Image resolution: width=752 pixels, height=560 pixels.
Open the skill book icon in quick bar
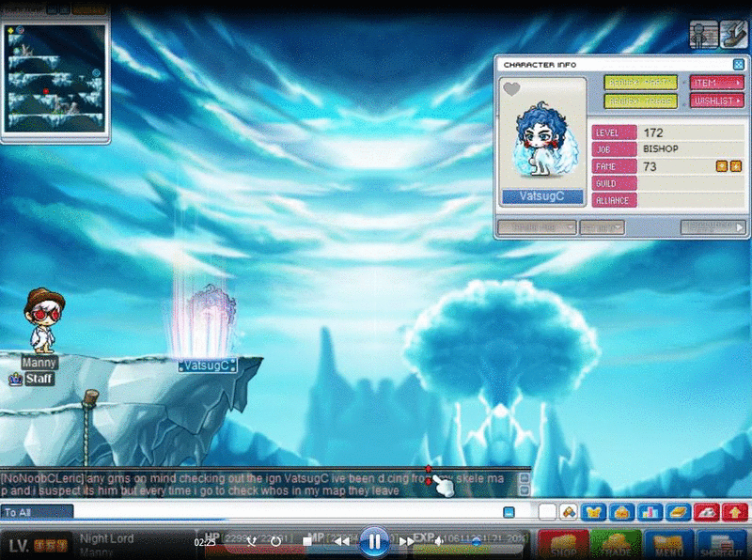click(678, 512)
